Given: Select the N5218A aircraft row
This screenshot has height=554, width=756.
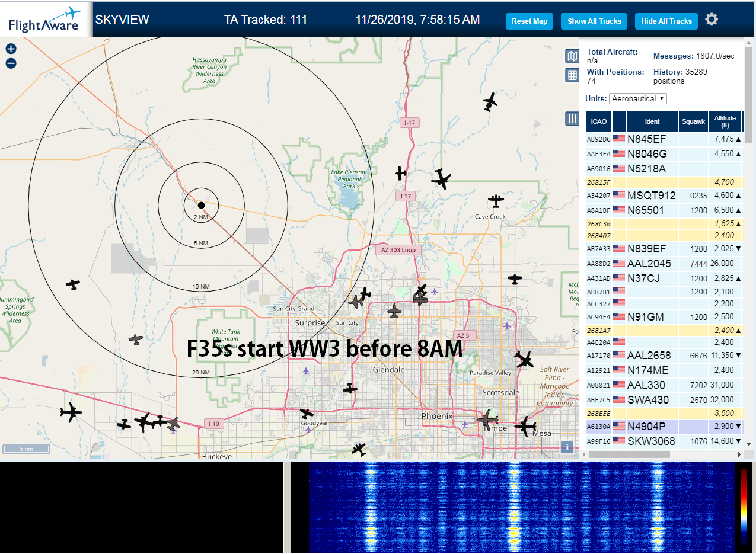Looking at the screenshot, I should (664, 168).
